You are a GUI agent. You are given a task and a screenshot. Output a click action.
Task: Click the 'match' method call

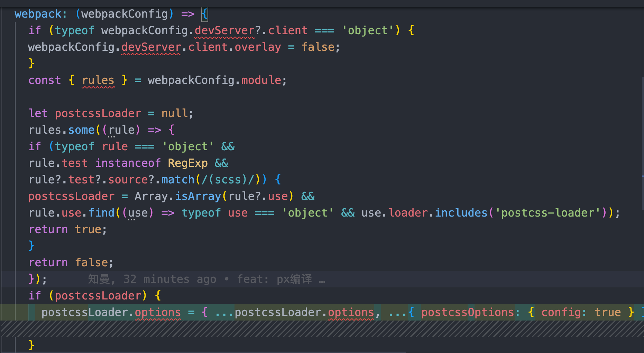point(178,180)
